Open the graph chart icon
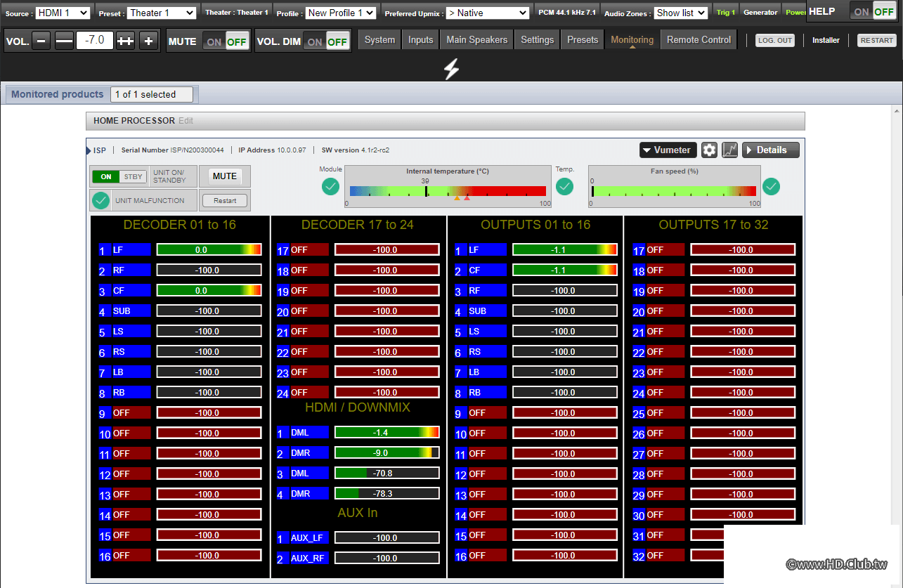The height and width of the screenshot is (588, 903). 729,150
